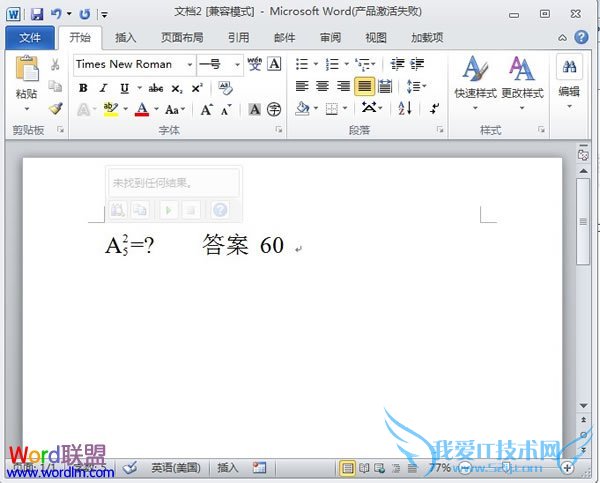The width and height of the screenshot is (600, 483).
Task: Click the 快速样式 (Quick Styles) button
Action: tap(475, 80)
